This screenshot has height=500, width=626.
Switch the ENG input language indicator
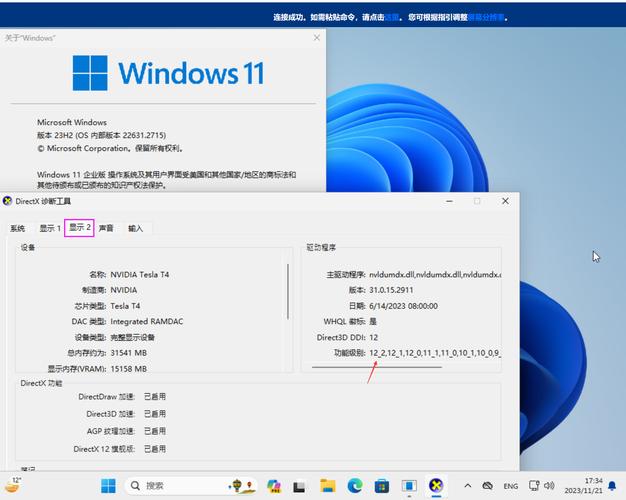click(x=511, y=486)
